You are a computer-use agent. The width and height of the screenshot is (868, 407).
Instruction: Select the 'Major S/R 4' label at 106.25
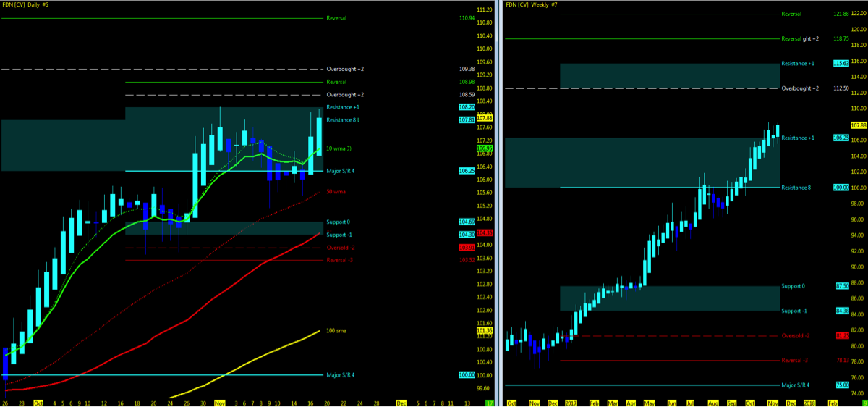click(x=341, y=171)
